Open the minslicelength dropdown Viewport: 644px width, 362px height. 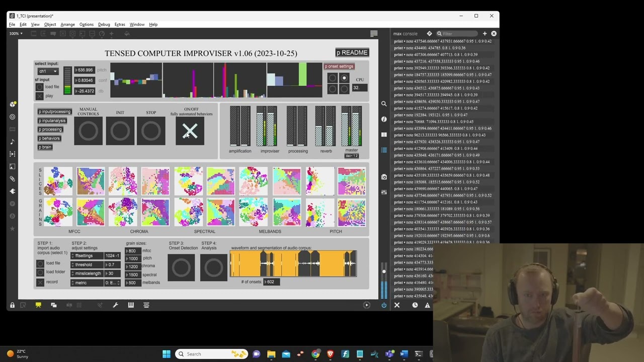[87, 274]
